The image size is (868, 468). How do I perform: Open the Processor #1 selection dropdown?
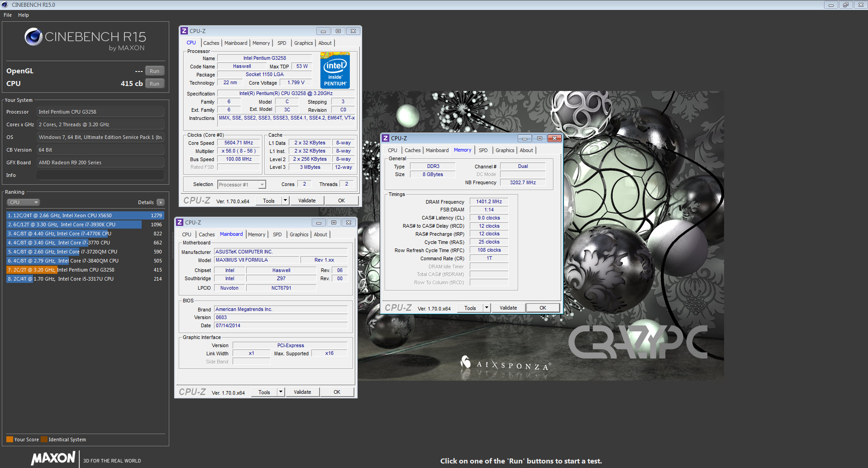point(242,185)
